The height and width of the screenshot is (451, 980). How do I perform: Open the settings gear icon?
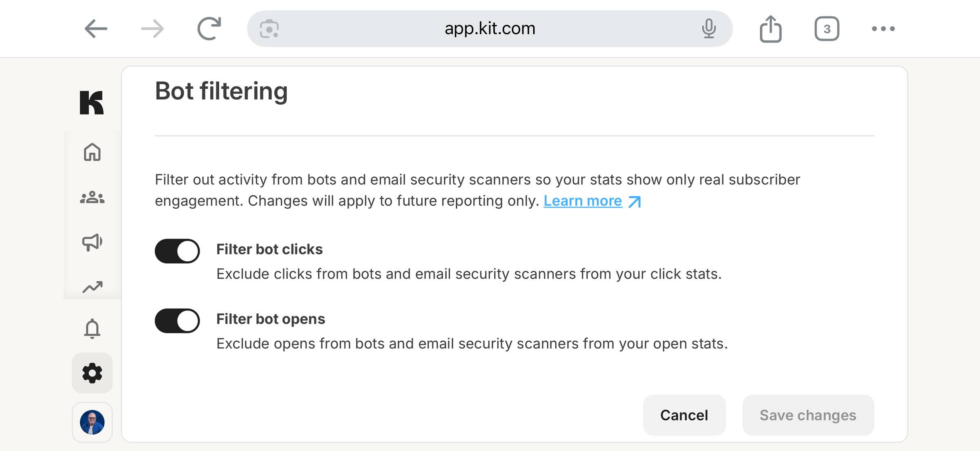(92, 373)
